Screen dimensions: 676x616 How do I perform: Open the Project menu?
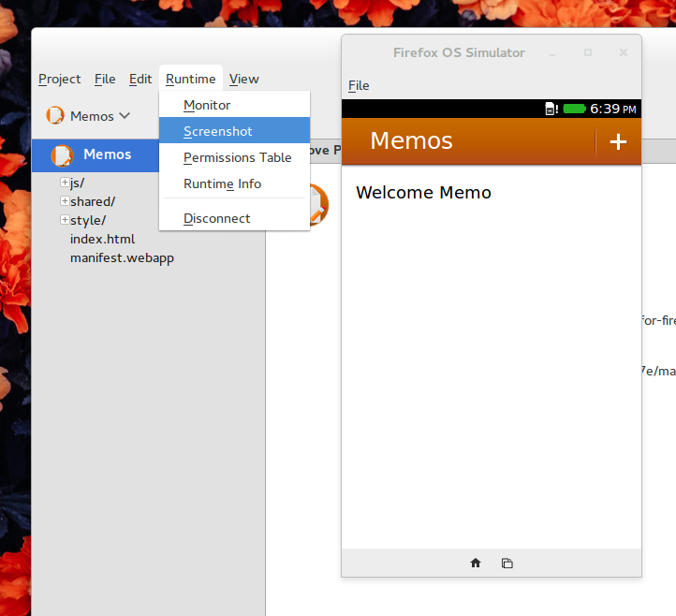[60, 80]
